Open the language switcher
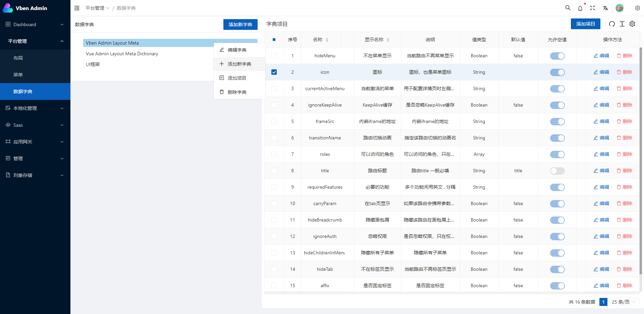The height and width of the screenshot is (314, 644). tap(605, 8)
